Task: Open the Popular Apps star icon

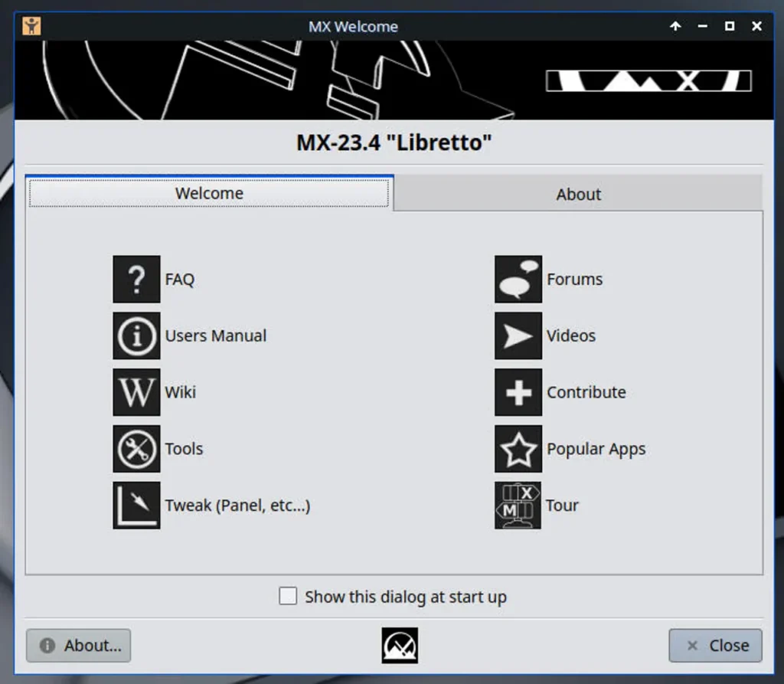Action: (518, 449)
